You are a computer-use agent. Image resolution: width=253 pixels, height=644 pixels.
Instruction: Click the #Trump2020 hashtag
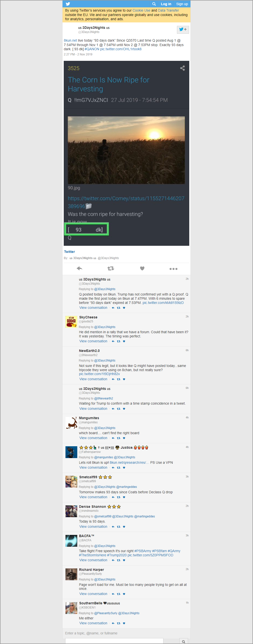tap(117, 555)
